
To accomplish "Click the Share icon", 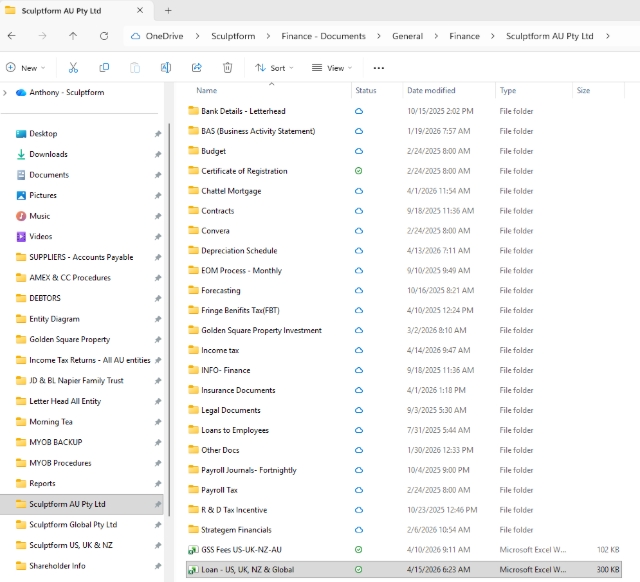I will pos(197,68).
